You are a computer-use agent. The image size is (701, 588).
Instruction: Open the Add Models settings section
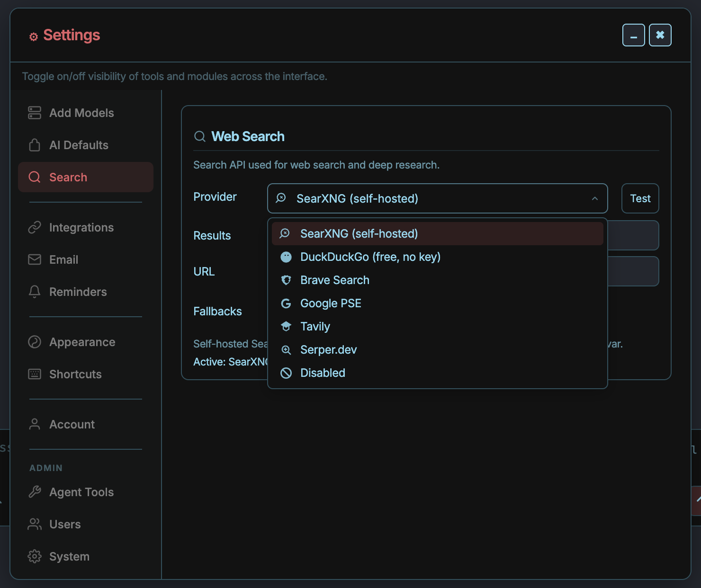coord(85,113)
